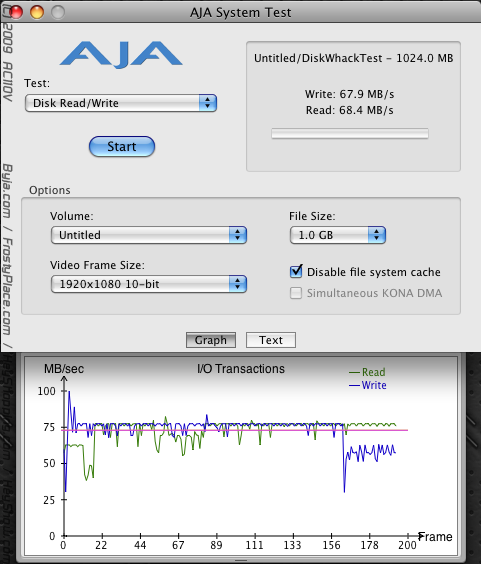Open the Test type dropdown

click(121, 103)
